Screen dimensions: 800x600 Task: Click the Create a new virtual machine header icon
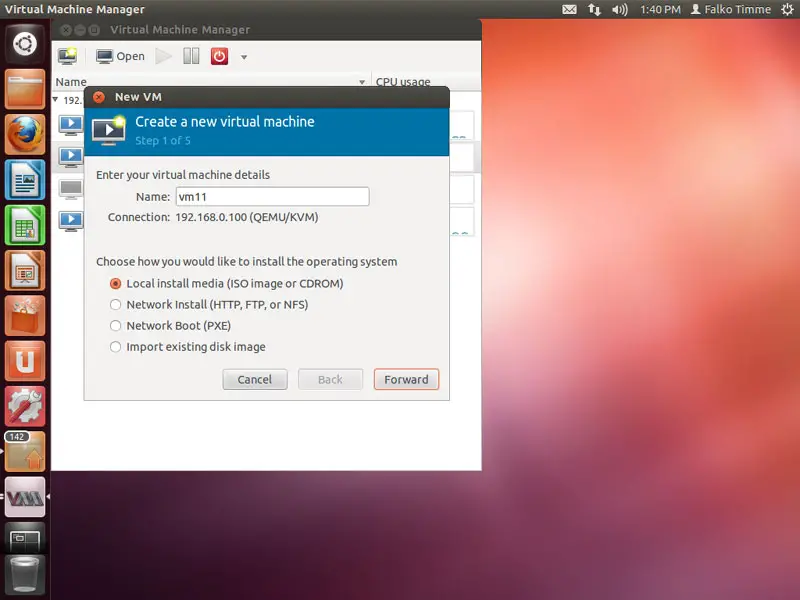(109, 131)
